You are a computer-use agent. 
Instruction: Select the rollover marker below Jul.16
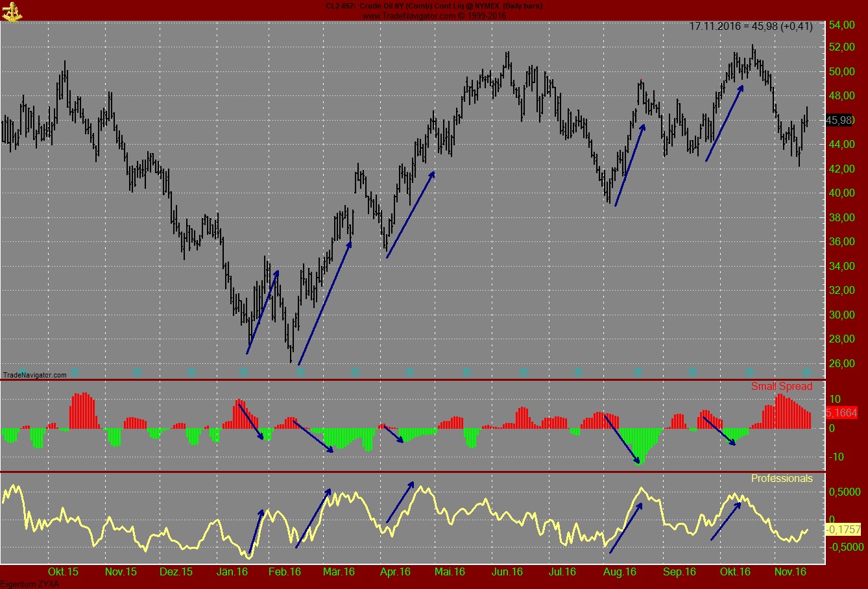point(577,372)
